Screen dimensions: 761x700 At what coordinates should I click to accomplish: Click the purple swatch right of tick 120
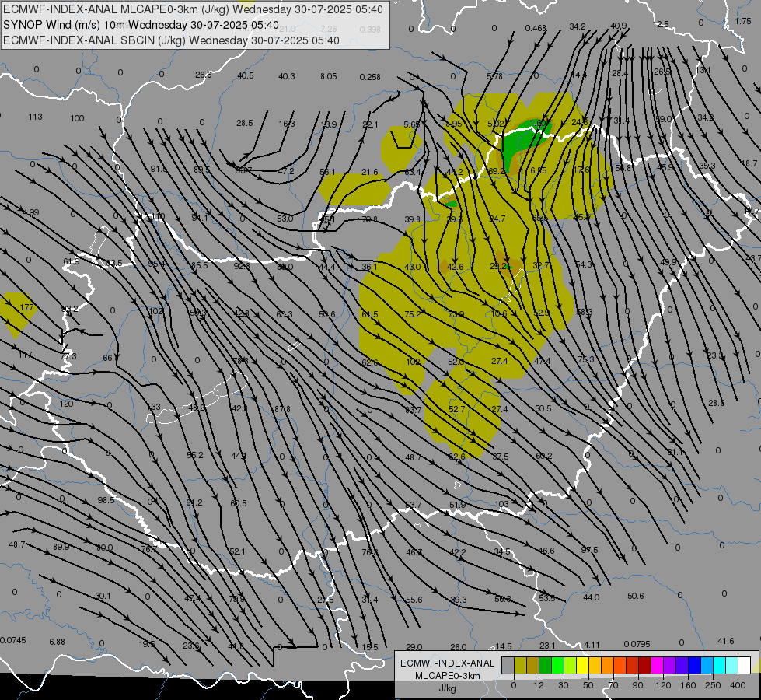(670, 665)
